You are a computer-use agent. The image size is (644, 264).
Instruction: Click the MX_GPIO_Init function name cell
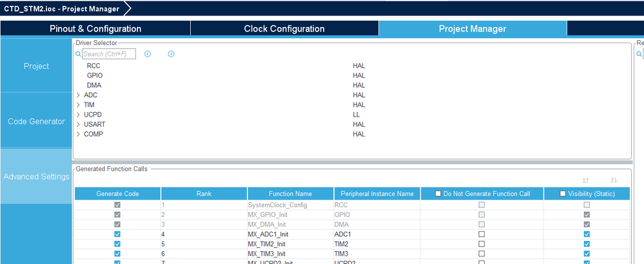click(290, 214)
